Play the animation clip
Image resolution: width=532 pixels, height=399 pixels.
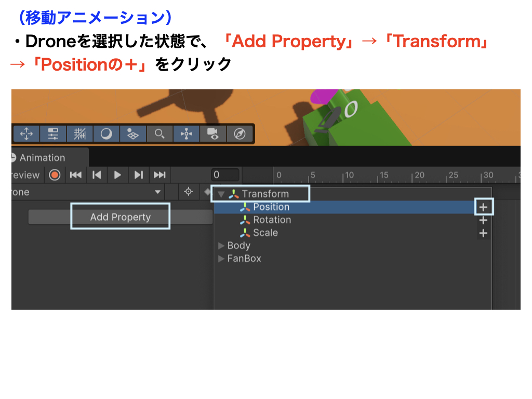(x=117, y=175)
